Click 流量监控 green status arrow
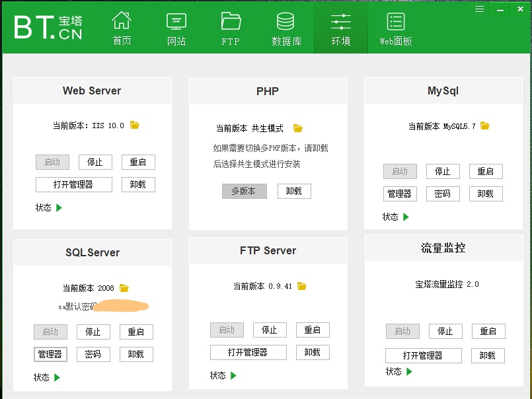 [409, 371]
